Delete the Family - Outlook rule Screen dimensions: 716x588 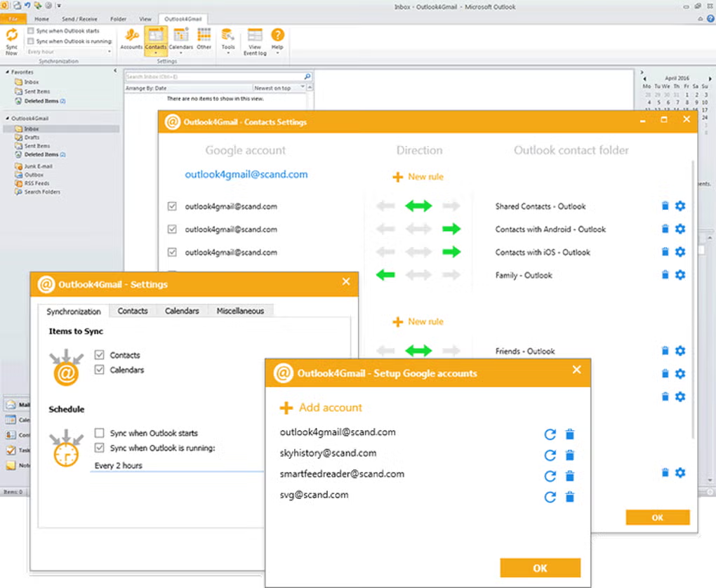coord(665,274)
